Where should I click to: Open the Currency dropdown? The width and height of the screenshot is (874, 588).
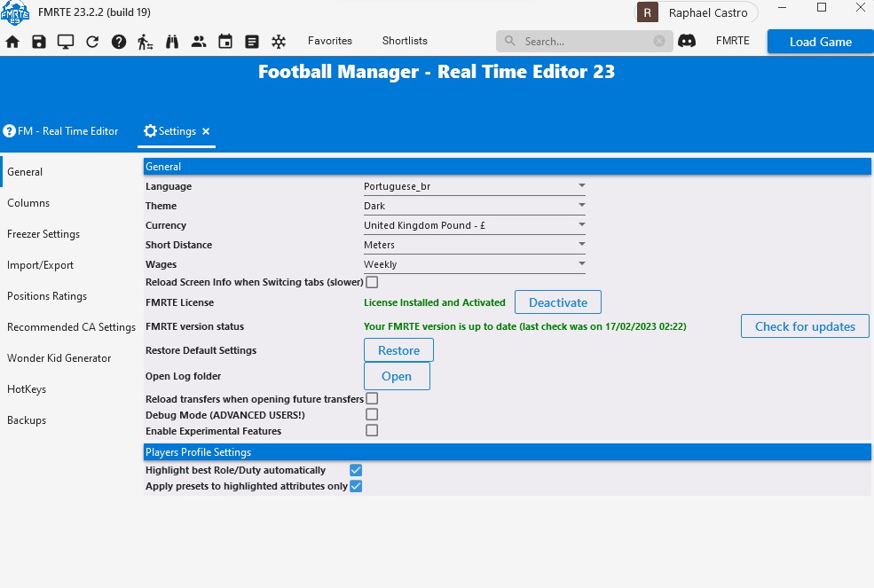pos(475,225)
